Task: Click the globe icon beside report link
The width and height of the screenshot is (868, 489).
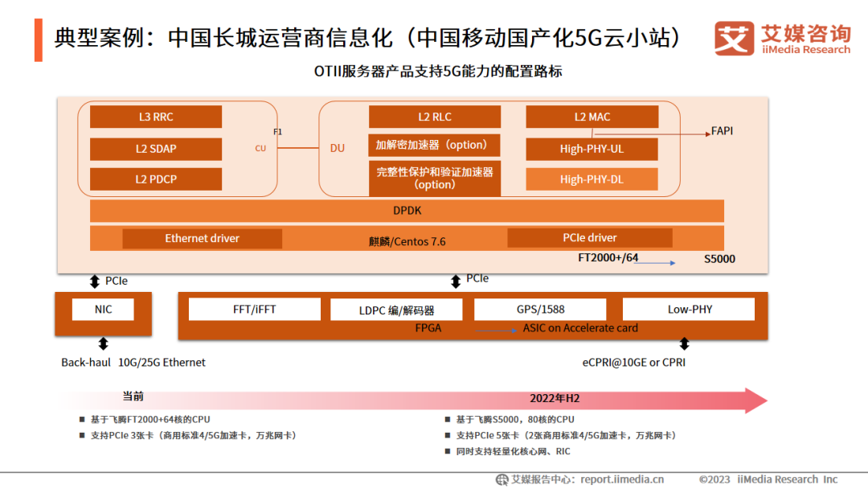Action: coord(502,479)
